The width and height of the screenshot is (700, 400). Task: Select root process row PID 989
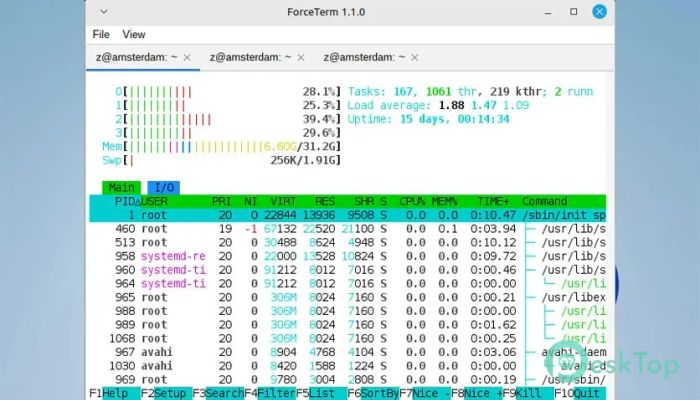[x=348, y=325]
